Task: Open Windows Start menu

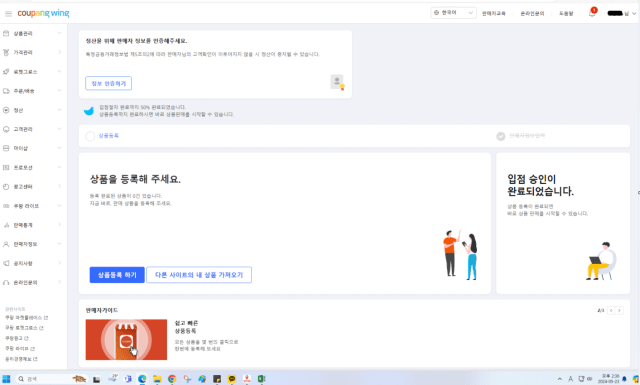Action: [6, 379]
